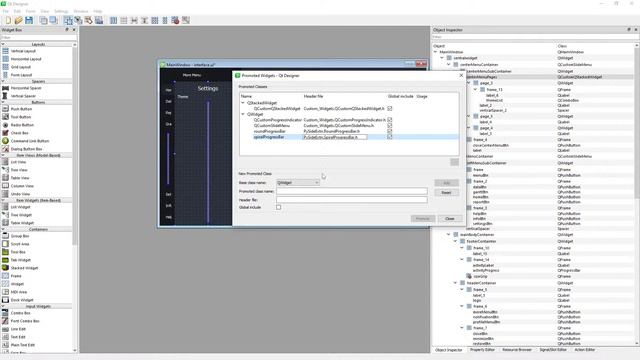Open the Form menu
The image size is (640, 360).
pyautogui.click(x=31, y=11)
